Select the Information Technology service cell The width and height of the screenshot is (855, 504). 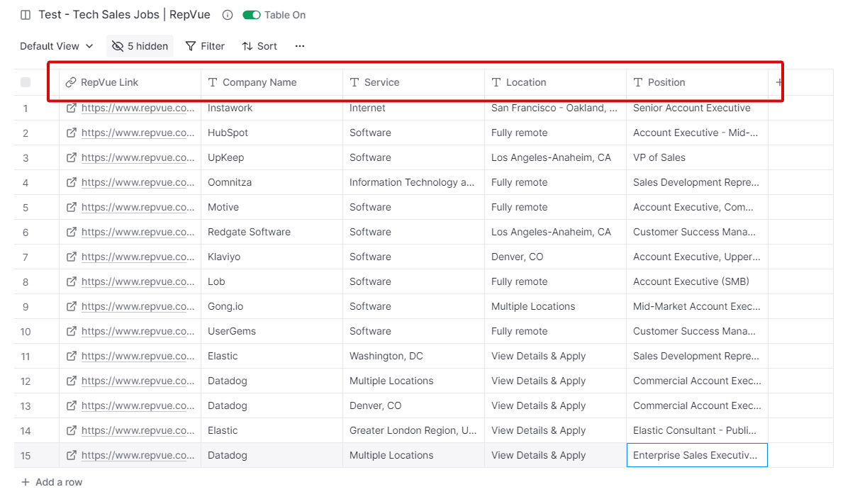(x=414, y=182)
